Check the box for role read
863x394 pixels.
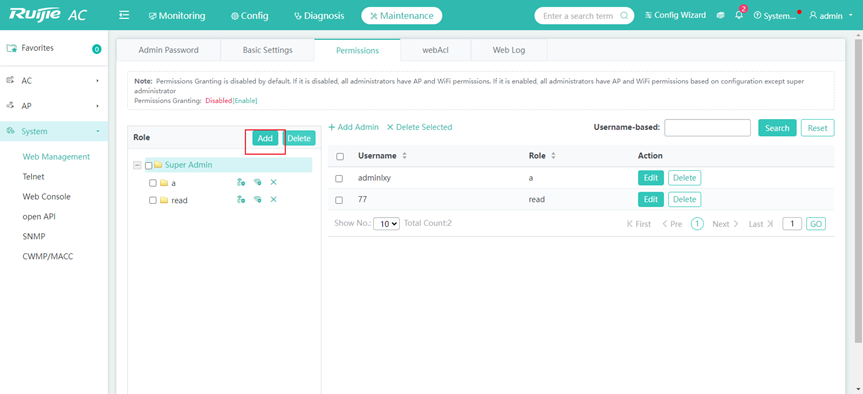(x=153, y=200)
